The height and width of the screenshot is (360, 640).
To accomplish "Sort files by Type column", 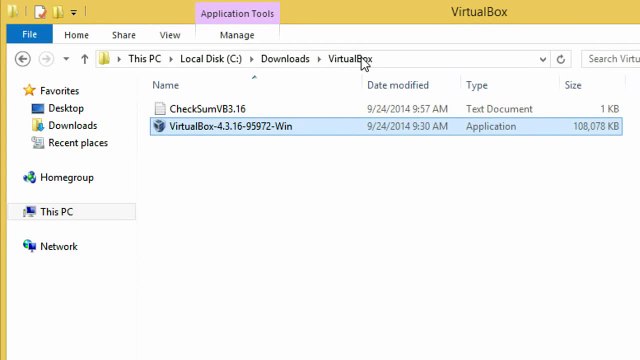I will (x=477, y=85).
